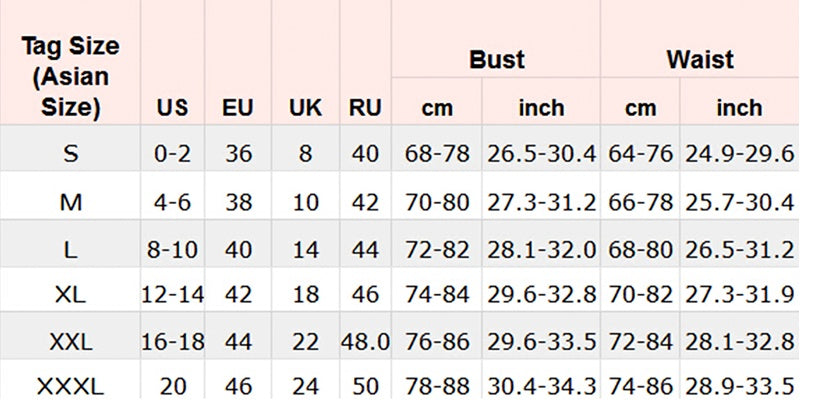This screenshot has height=412, width=815.
Task: Click the "Tag Size (Asian Size)" header
Action: 70,76
